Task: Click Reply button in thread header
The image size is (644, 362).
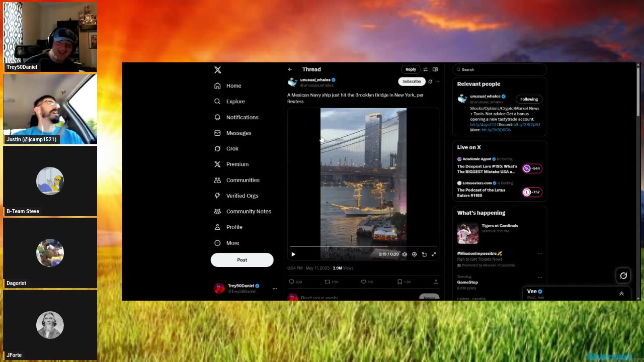Action: pyautogui.click(x=411, y=69)
